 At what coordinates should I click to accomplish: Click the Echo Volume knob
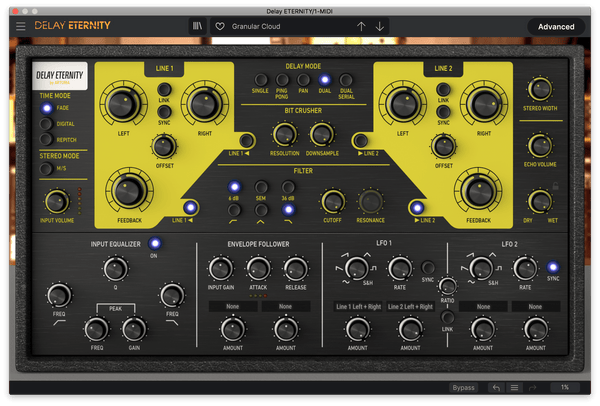[x=540, y=145]
